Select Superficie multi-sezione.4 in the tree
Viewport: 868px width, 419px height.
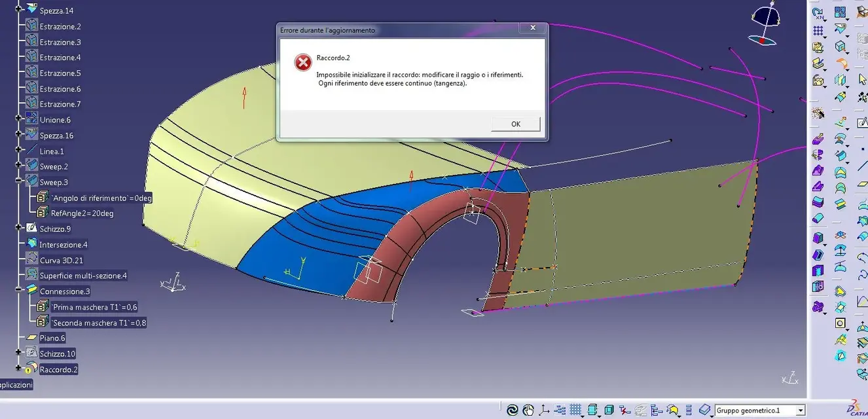coord(83,276)
